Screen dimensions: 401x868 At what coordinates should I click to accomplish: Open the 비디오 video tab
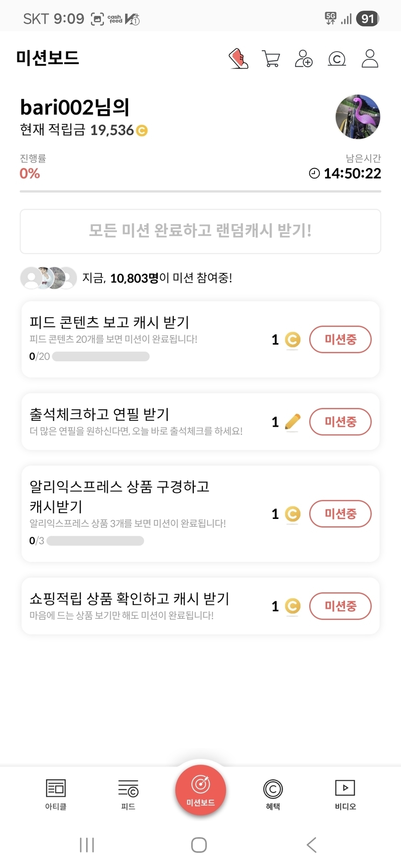tap(345, 794)
